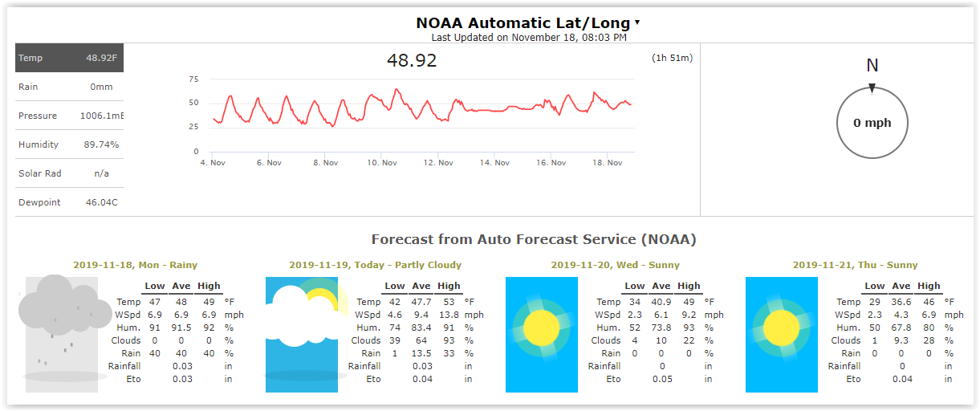This screenshot has width=980, height=411.
Task: Click the north arrow marker on compass
Action: pyautogui.click(x=872, y=88)
